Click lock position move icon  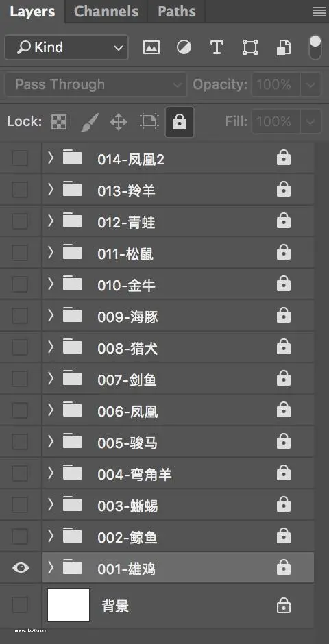pos(119,121)
